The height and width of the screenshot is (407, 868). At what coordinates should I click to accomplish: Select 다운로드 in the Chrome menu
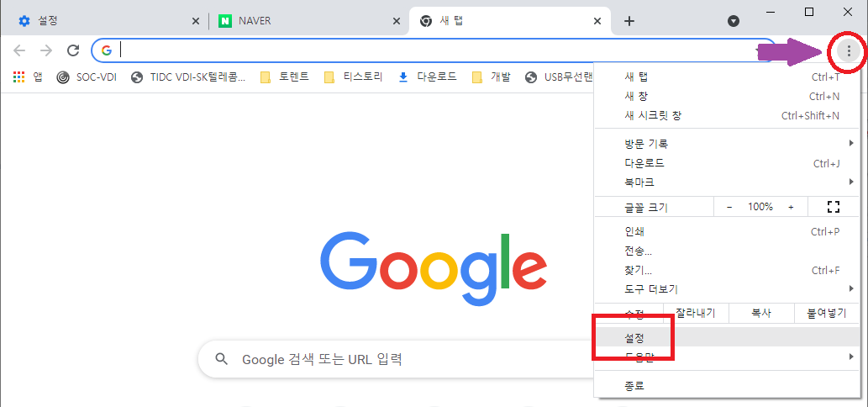click(x=725, y=163)
